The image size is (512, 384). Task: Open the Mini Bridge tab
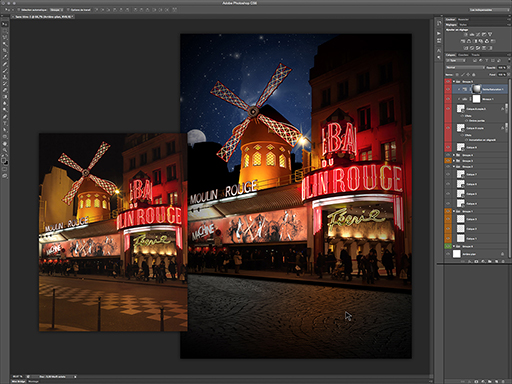(x=19, y=381)
